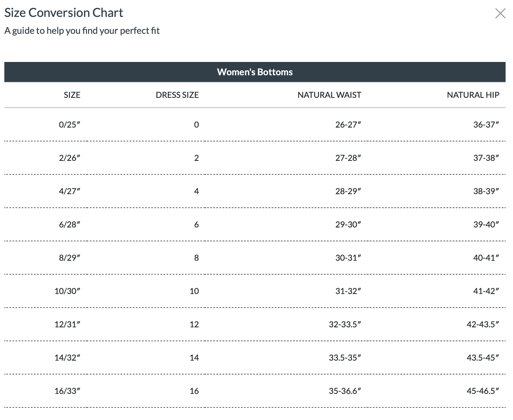
Task: Click the SIZE column header
Action: click(72, 95)
